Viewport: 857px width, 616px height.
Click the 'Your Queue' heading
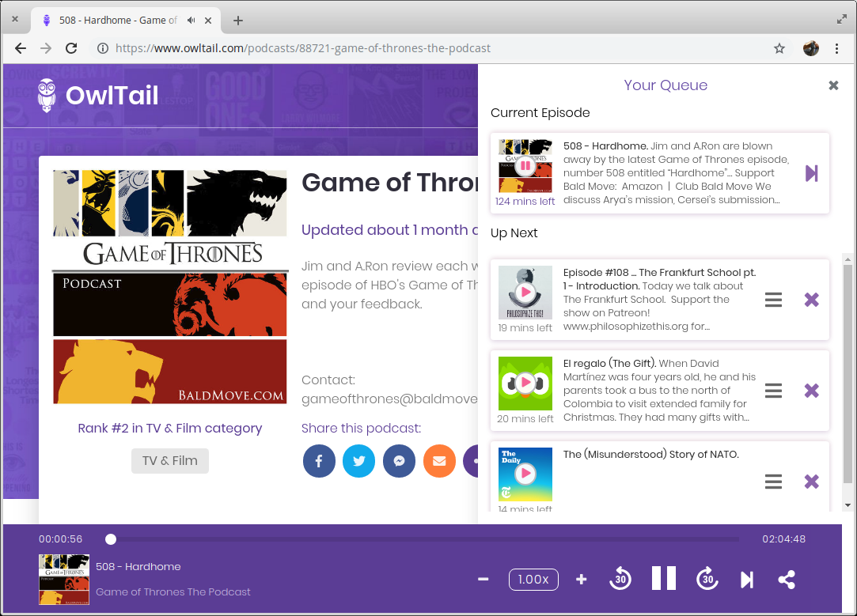click(x=666, y=85)
